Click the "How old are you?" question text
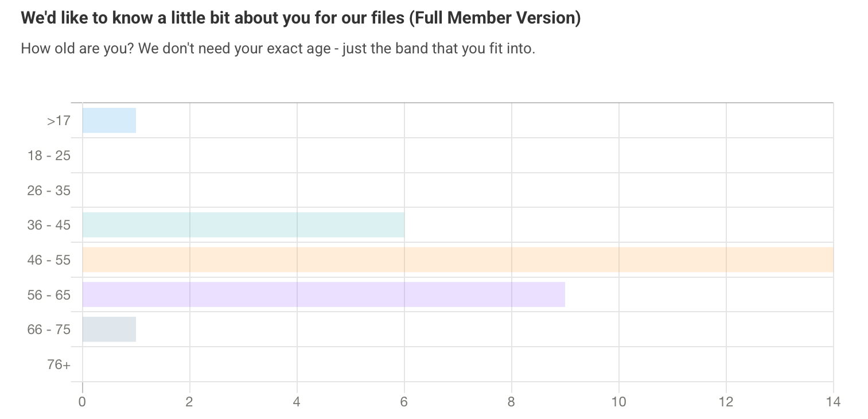This screenshot has height=419, width=868. (278, 49)
